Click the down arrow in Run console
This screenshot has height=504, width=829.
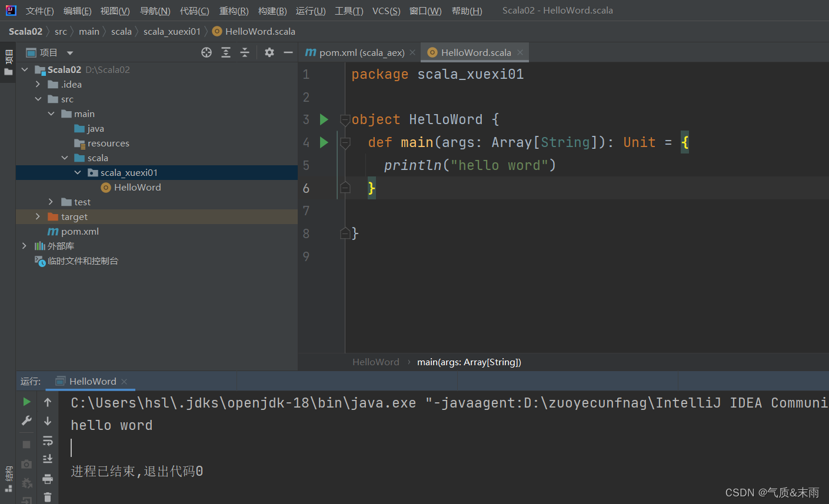[48, 421]
